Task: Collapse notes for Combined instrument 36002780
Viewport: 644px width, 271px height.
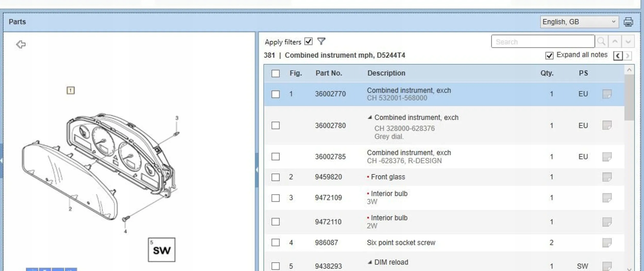Action: click(370, 117)
